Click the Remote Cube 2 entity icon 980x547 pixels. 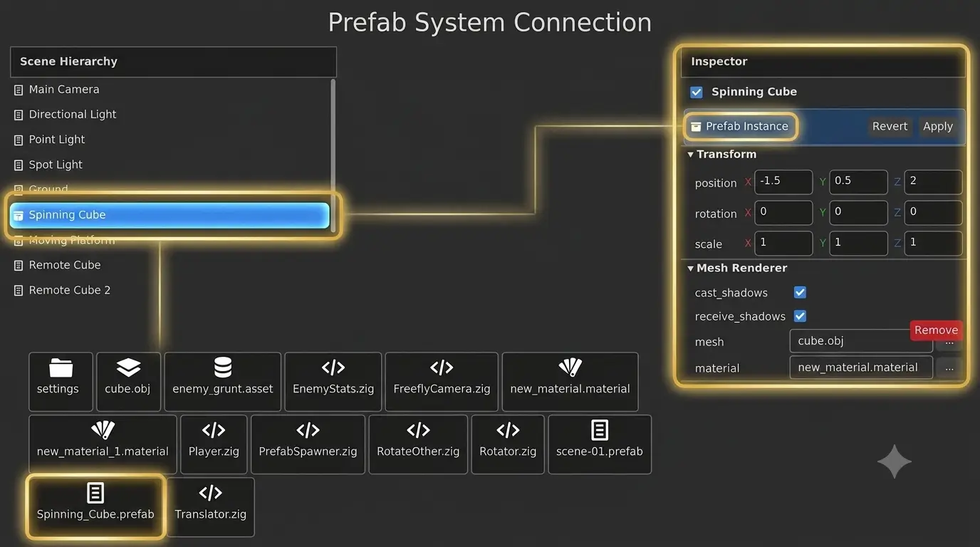19,291
